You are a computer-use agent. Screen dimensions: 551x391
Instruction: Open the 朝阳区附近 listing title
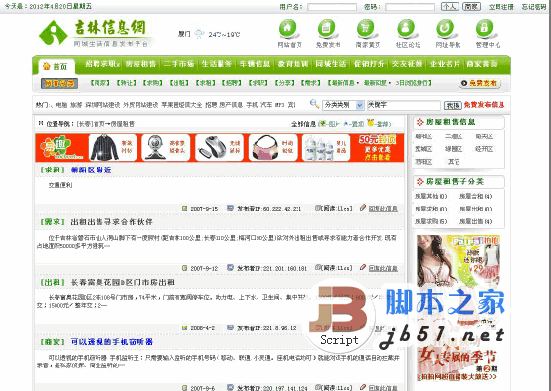click(91, 170)
